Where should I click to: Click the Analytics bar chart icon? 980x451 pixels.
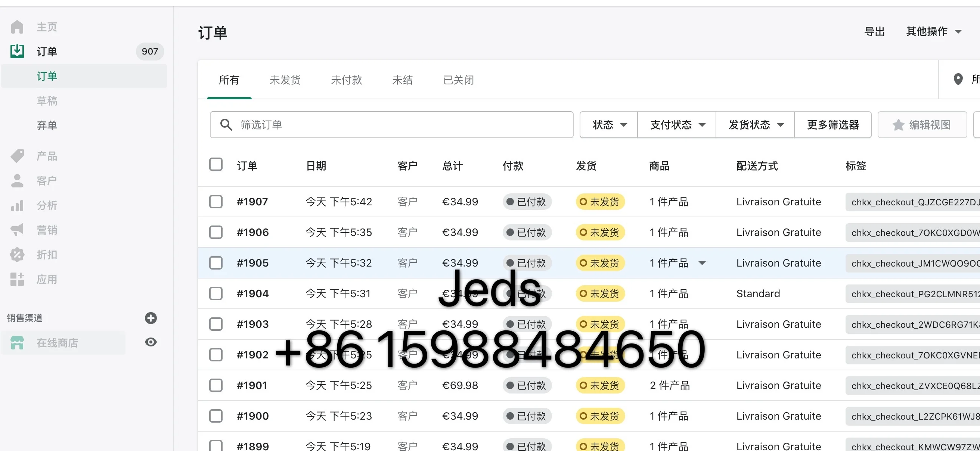click(x=17, y=205)
